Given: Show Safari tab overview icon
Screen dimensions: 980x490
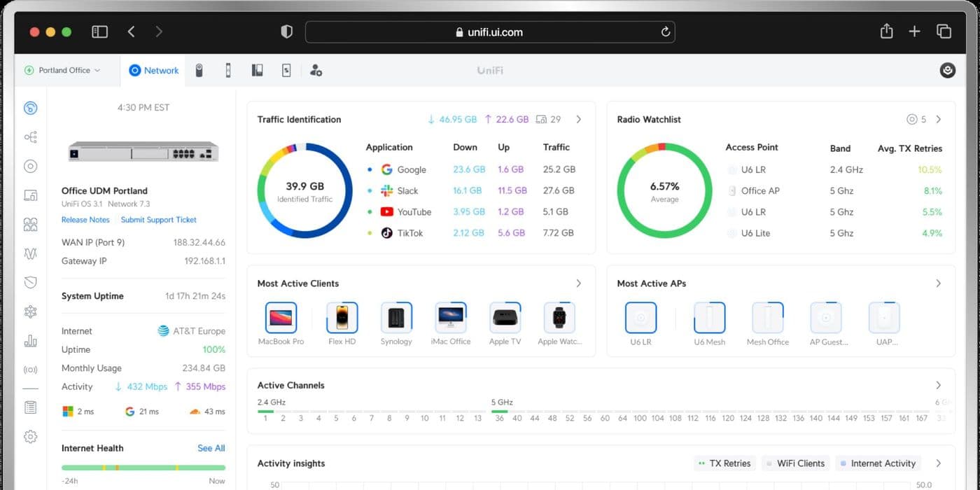Looking at the screenshot, I should [944, 31].
